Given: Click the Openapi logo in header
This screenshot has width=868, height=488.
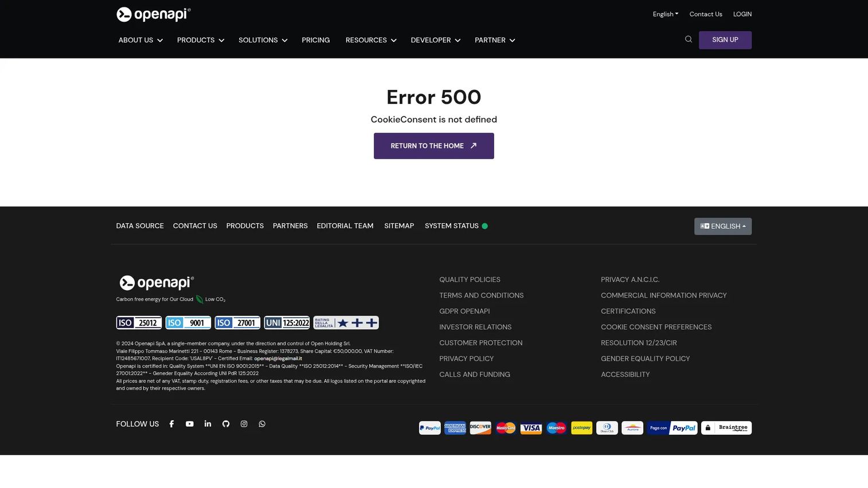Looking at the screenshot, I should coord(153,14).
